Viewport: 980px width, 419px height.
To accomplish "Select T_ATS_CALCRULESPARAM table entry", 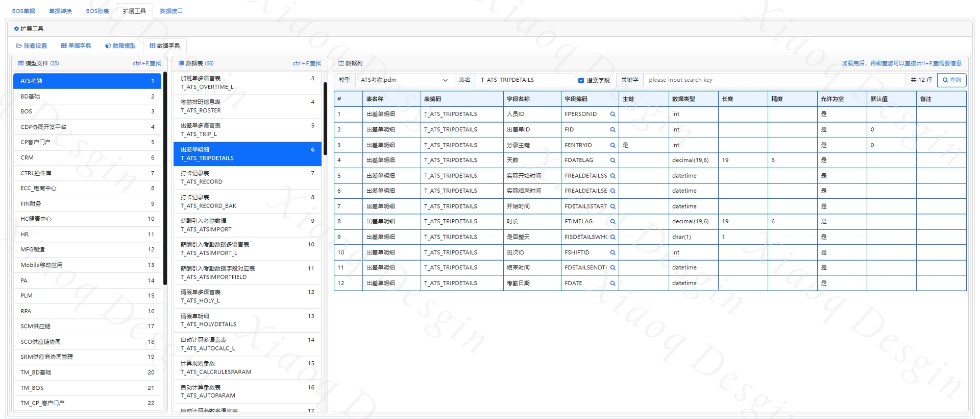I will point(248,367).
